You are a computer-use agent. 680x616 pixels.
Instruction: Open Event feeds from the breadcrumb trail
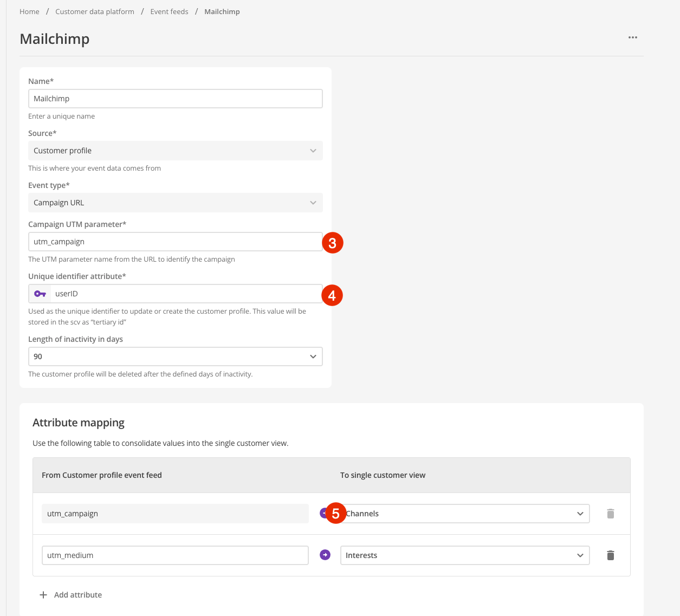tap(169, 11)
